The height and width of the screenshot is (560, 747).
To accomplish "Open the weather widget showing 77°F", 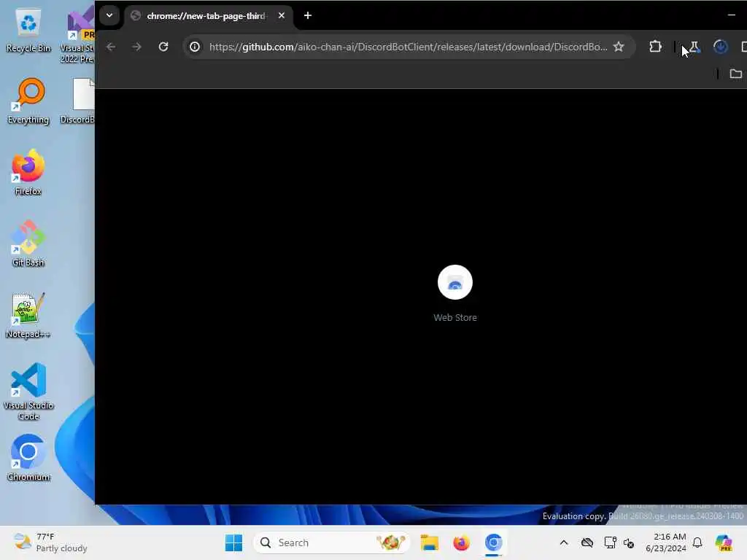I will [50, 542].
